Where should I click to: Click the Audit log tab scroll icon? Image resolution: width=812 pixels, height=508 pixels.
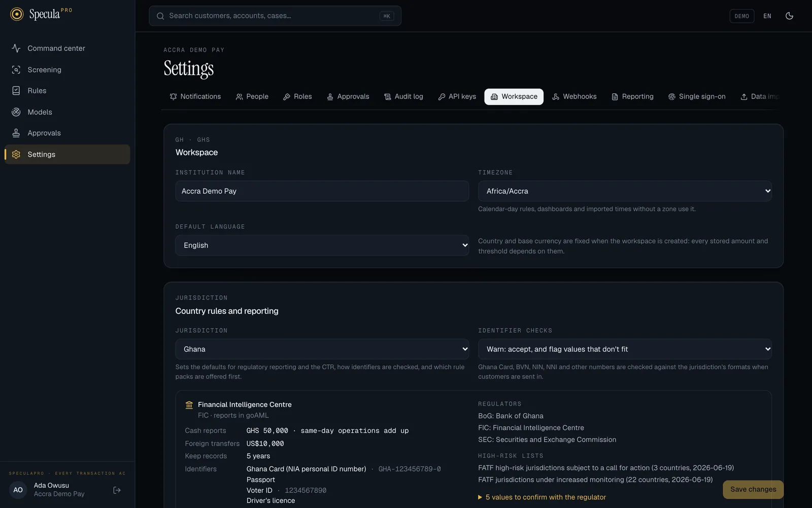pos(388,97)
